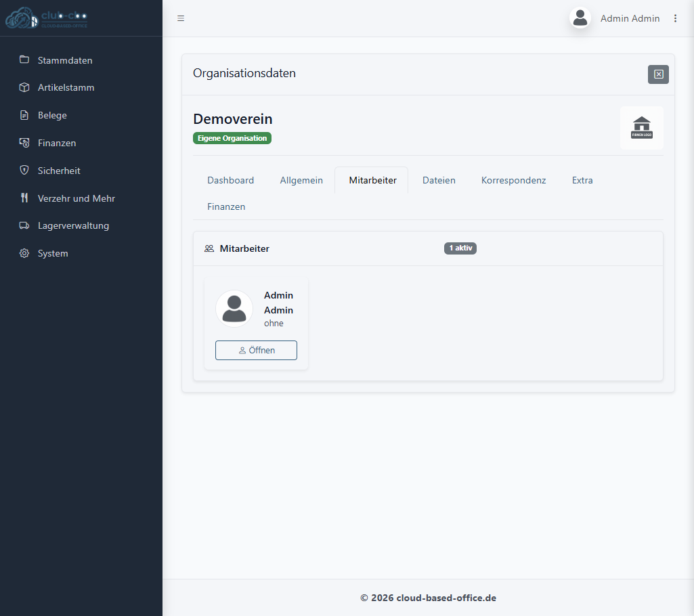Click the Mitarbeiter panel heading
Image resolution: width=694 pixels, height=616 pixels.
pos(244,248)
